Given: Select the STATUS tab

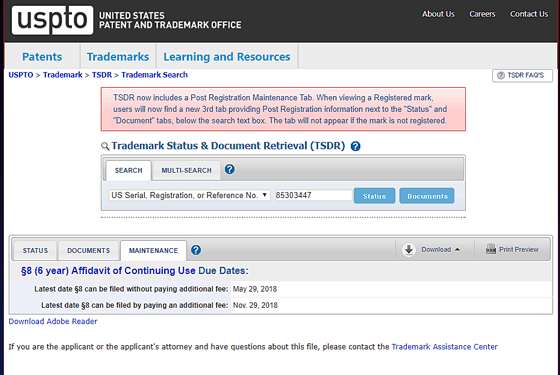Looking at the screenshot, I should click(x=35, y=250).
